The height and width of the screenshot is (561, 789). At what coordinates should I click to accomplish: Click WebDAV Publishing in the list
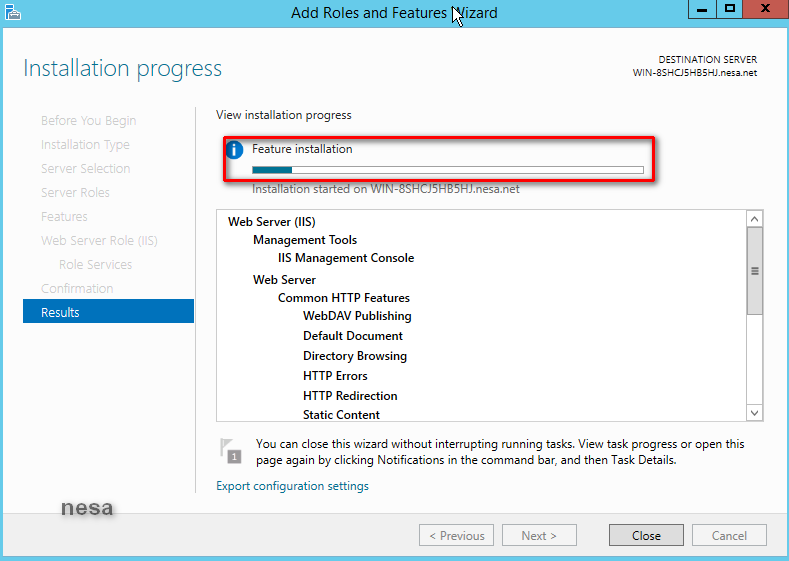[357, 316]
